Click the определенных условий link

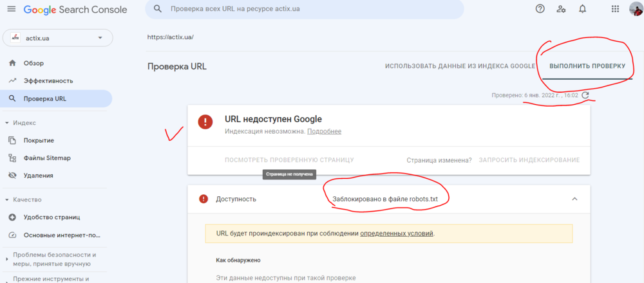click(397, 233)
